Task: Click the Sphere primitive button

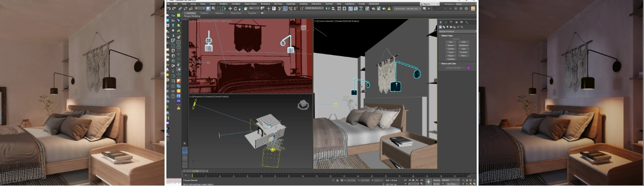Action: (x=450, y=46)
